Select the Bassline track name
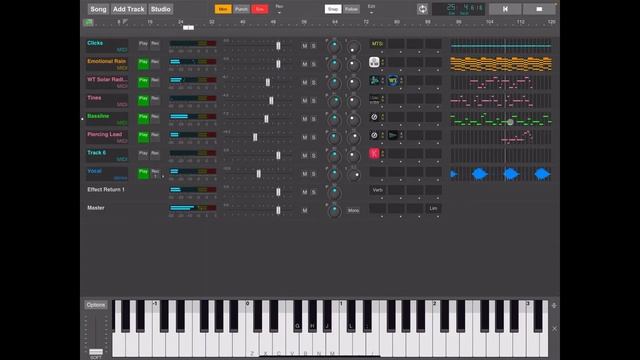Screen dimensions: 640x360 [x=98, y=116]
